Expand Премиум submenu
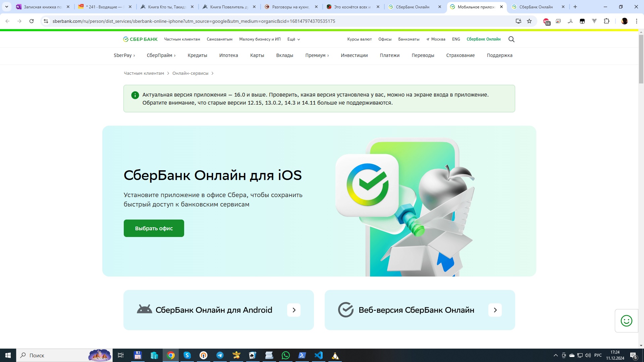Screen dimensions: 644x362 coord(317,55)
